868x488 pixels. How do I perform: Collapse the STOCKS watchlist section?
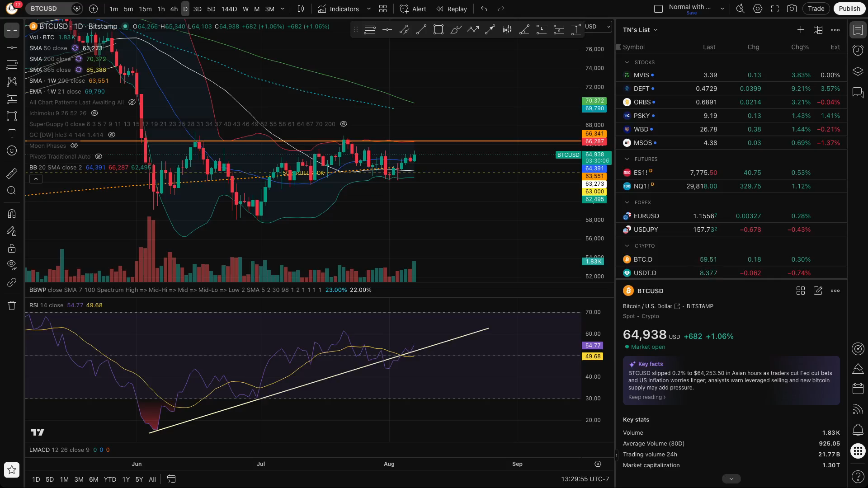tap(627, 62)
